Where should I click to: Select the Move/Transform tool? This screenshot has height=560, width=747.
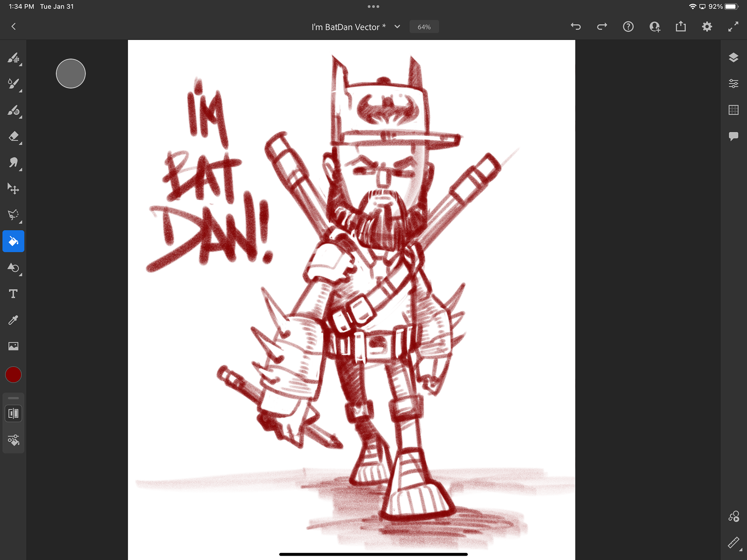pyautogui.click(x=13, y=189)
